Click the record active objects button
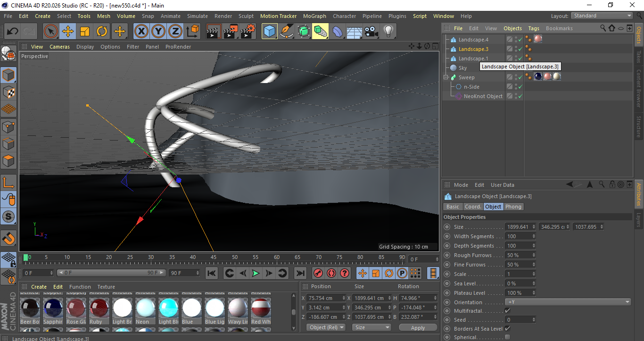The image size is (644, 341). 318,273
